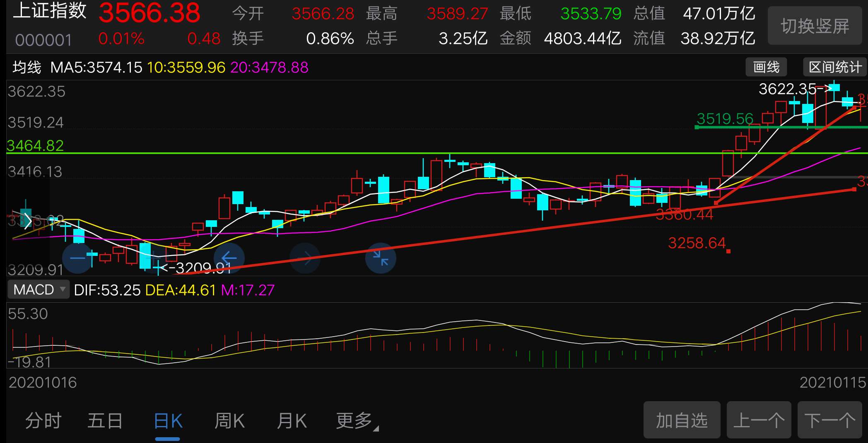Tap the -19.81 MACD axis value
Viewport: 868px width, 443px height.
point(29,362)
